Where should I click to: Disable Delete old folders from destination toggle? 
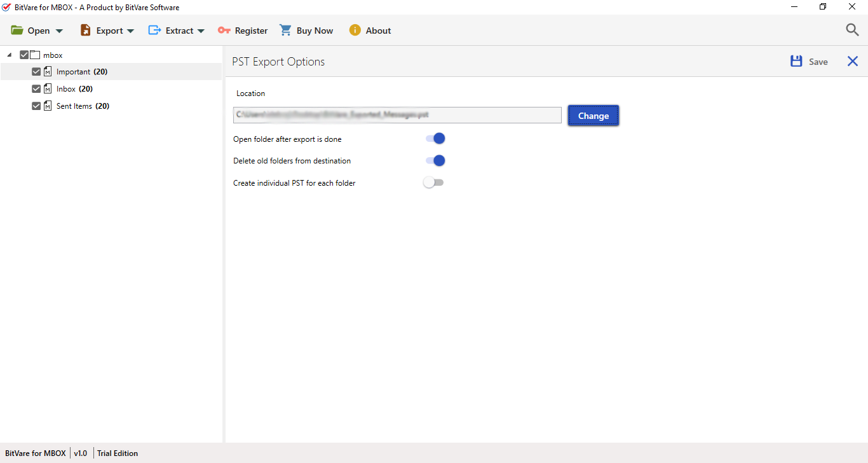435,160
